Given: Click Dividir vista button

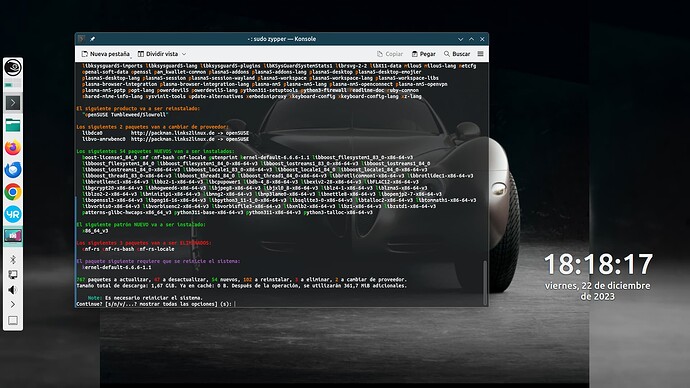Looking at the screenshot, I should (158, 54).
